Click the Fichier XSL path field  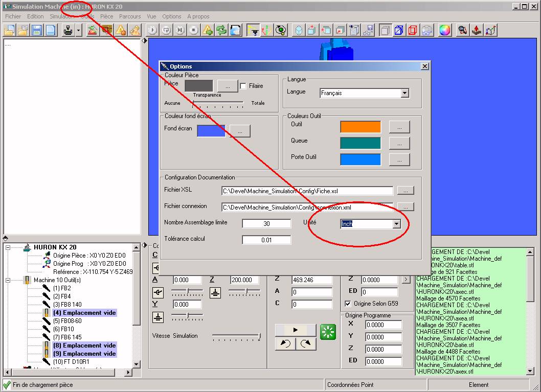(x=307, y=191)
